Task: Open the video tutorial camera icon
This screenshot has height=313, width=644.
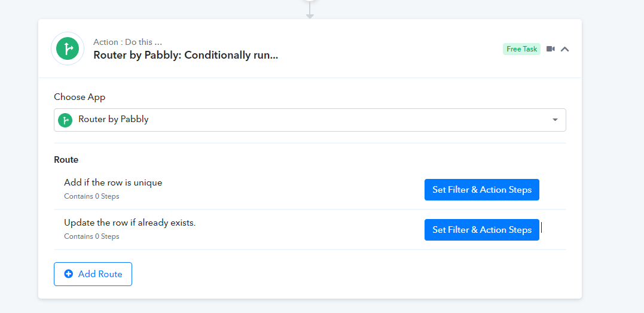Action: pyautogui.click(x=550, y=49)
